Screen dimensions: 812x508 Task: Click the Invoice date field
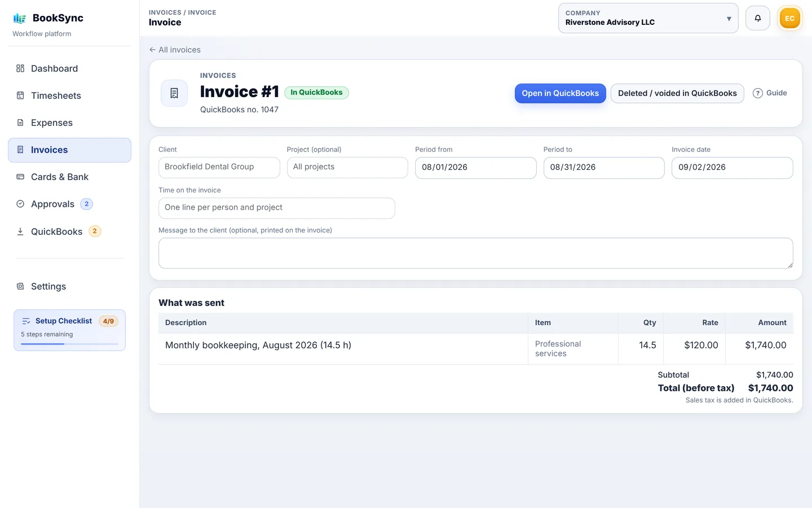(x=732, y=168)
